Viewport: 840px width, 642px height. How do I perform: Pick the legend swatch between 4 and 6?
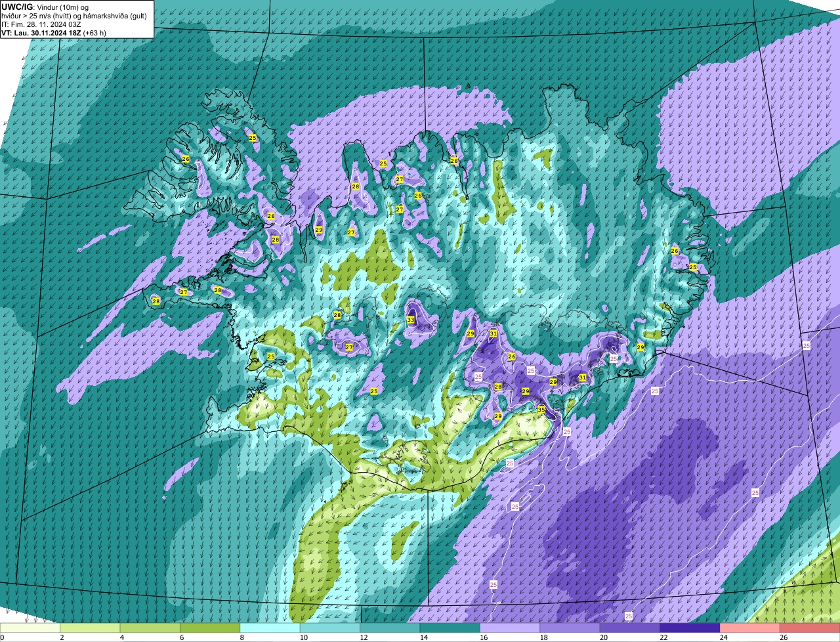click(x=150, y=628)
